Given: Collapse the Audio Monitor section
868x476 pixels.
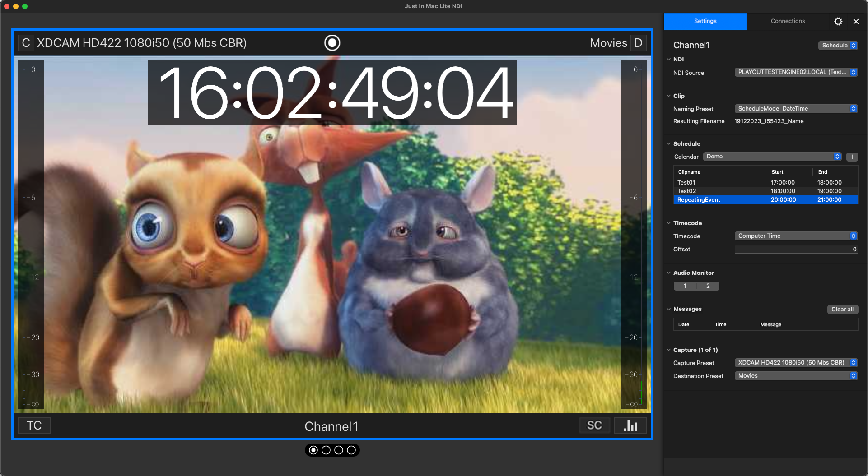Looking at the screenshot, I should click(x=669, y=273).
